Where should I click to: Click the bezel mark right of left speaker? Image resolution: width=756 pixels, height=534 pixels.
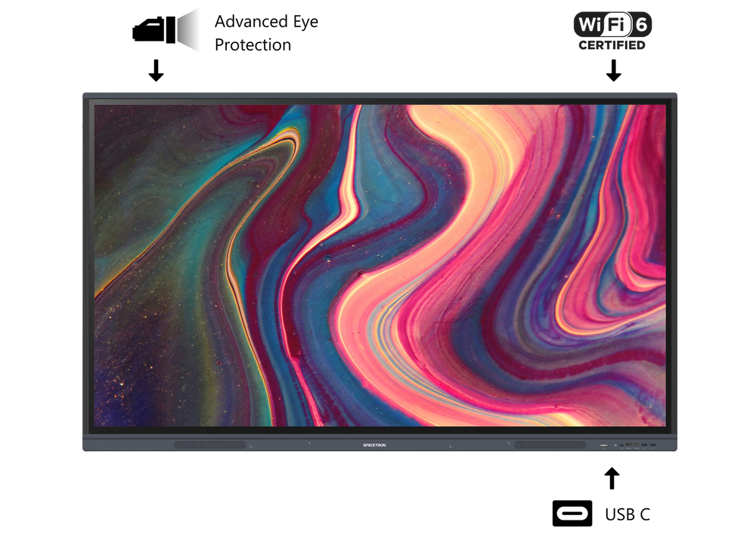[251, 446]
